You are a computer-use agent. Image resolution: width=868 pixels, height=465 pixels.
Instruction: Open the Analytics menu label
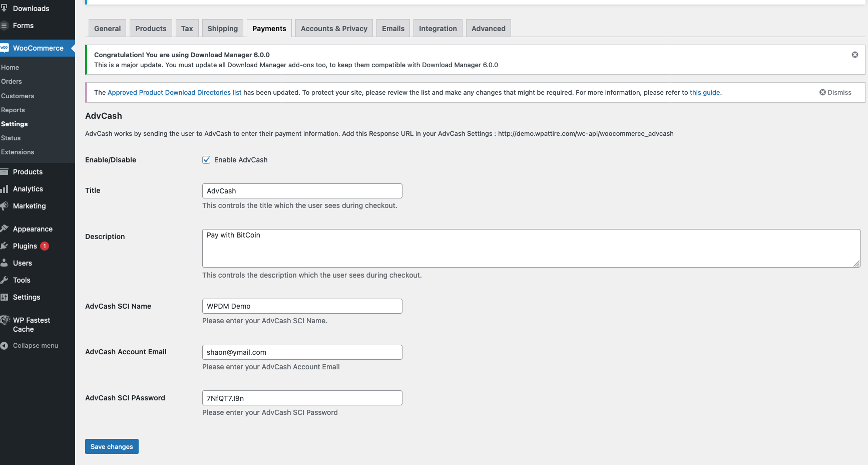28,189
